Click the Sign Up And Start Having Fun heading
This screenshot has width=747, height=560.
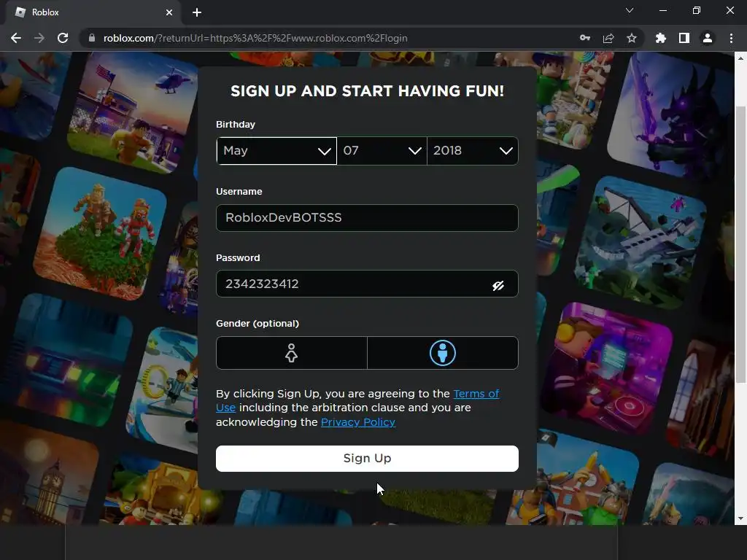[x=367, y=91]
